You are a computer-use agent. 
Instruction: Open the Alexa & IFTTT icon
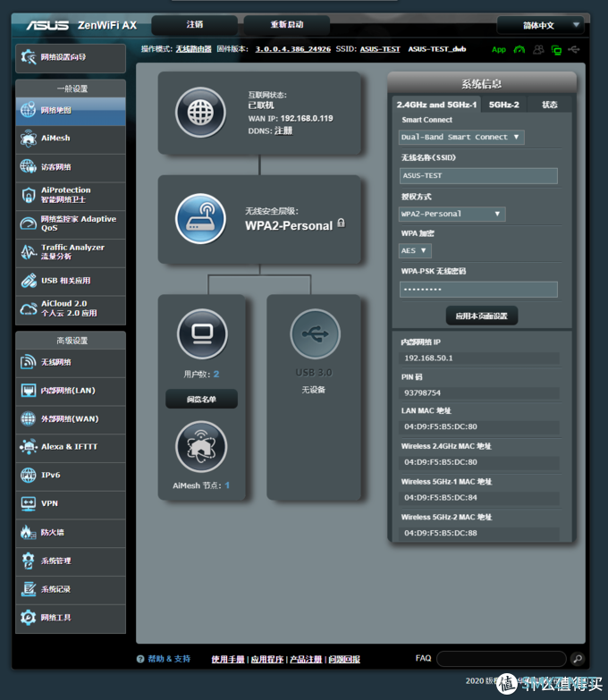(28, 446)
